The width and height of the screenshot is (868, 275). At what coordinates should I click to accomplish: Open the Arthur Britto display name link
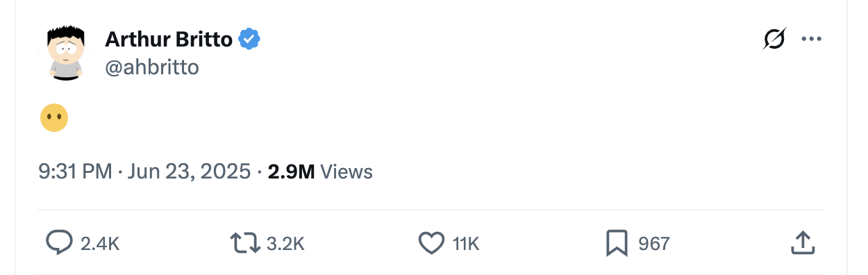coord(169,40)
